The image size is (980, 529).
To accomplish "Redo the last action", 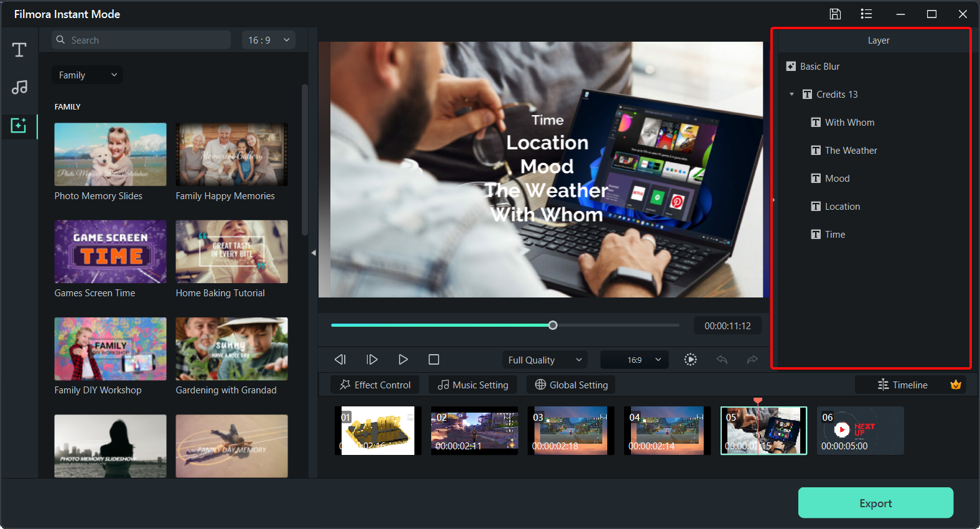I will [752, 359].
